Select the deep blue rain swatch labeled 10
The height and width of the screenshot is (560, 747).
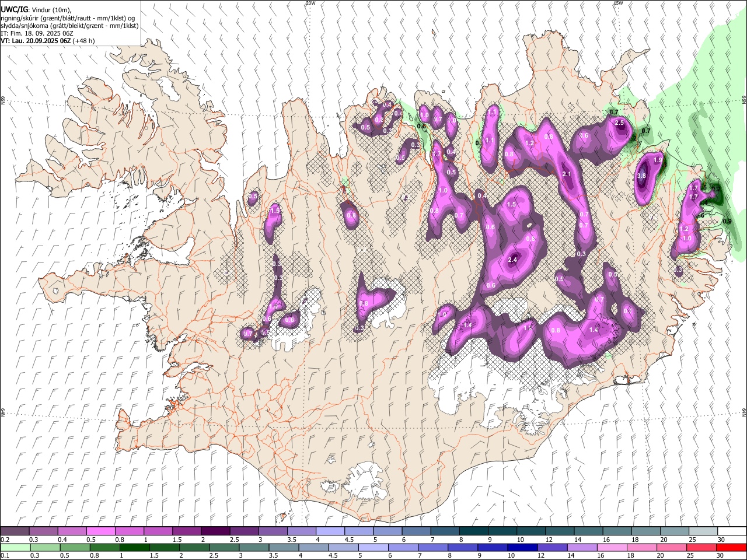[522, 547]
